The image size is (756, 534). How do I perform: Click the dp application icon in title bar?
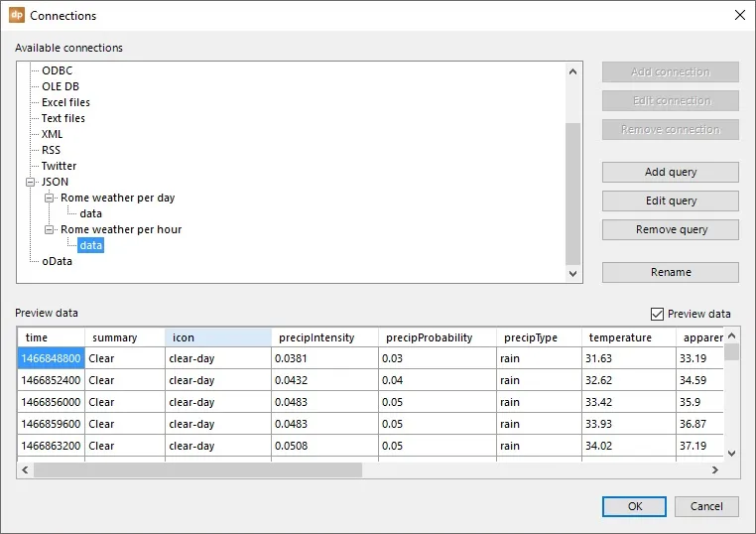[17, 15]
